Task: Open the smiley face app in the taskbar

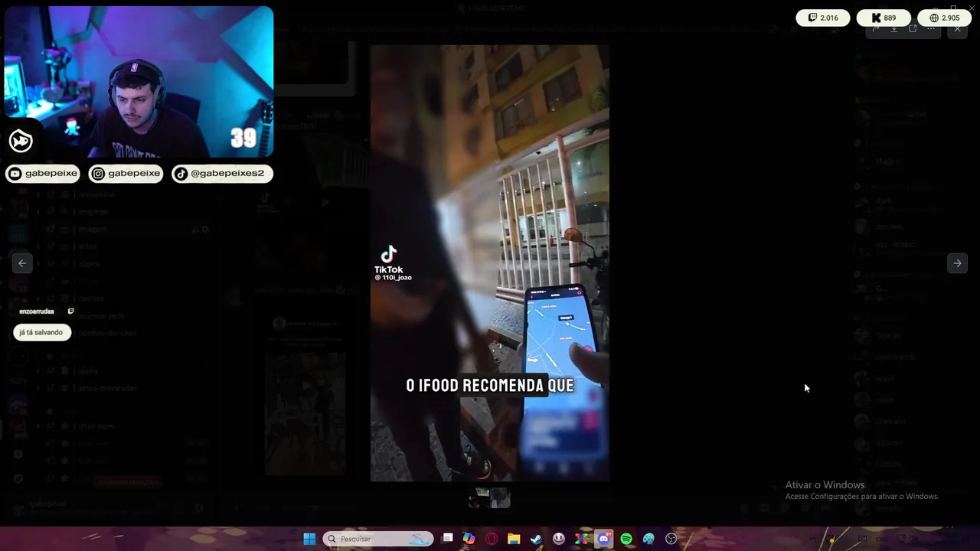Action: (559, 539)
